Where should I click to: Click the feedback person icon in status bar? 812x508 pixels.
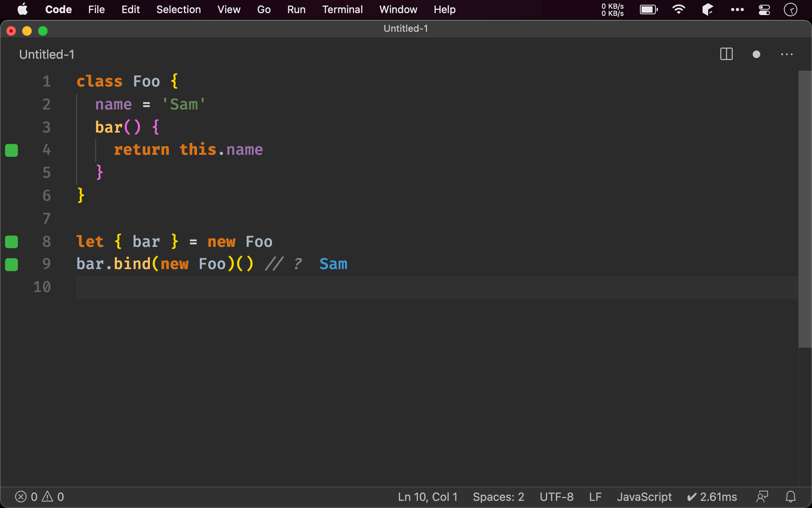click(762, 496)
